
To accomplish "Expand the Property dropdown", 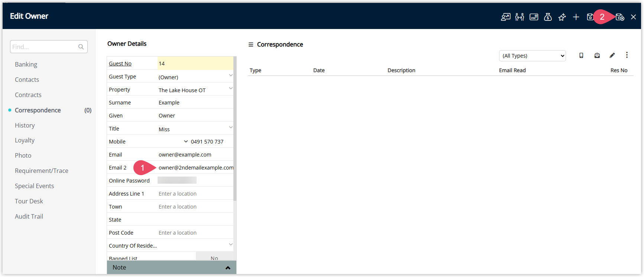I will [231, 88].
